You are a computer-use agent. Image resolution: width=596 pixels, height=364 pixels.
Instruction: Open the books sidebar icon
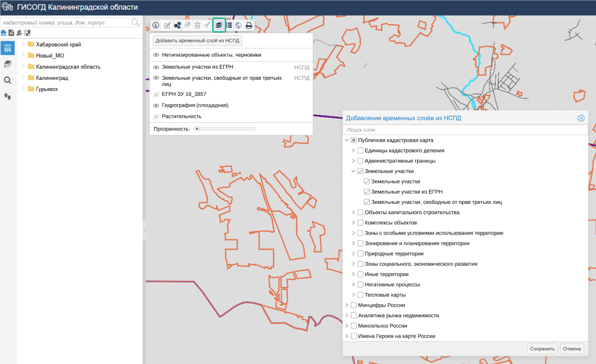tap(7, 64)
